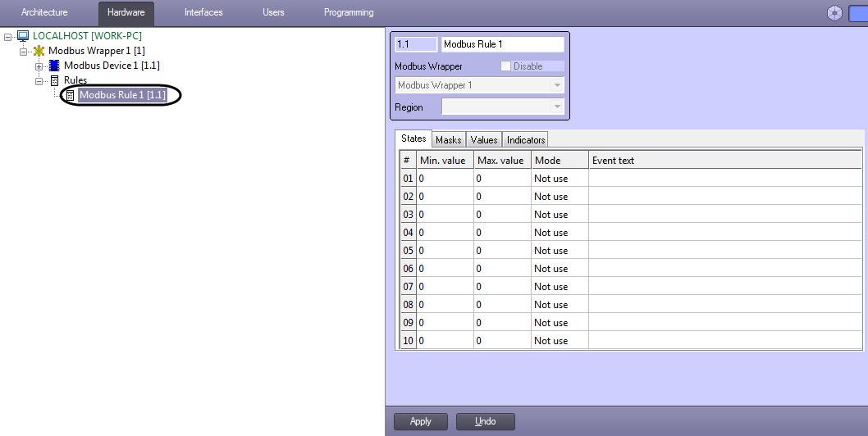Click the Modbus Device 1 chip icon
This screenshot has height=436, width=868.
pyautogui.click(x=54, y=66)
